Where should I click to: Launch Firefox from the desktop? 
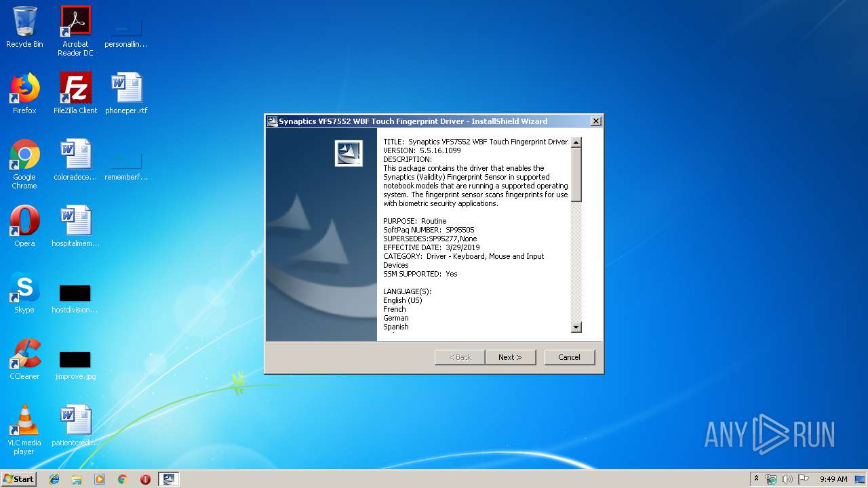pyautogui.click(x=24, y=94)
